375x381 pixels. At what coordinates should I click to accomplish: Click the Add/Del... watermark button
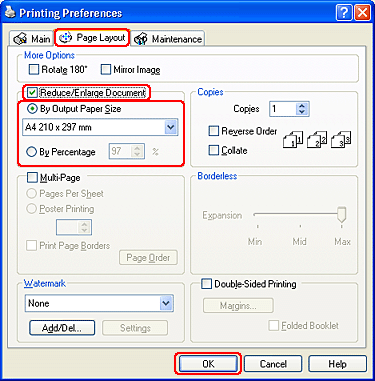[x=62, y=328]
